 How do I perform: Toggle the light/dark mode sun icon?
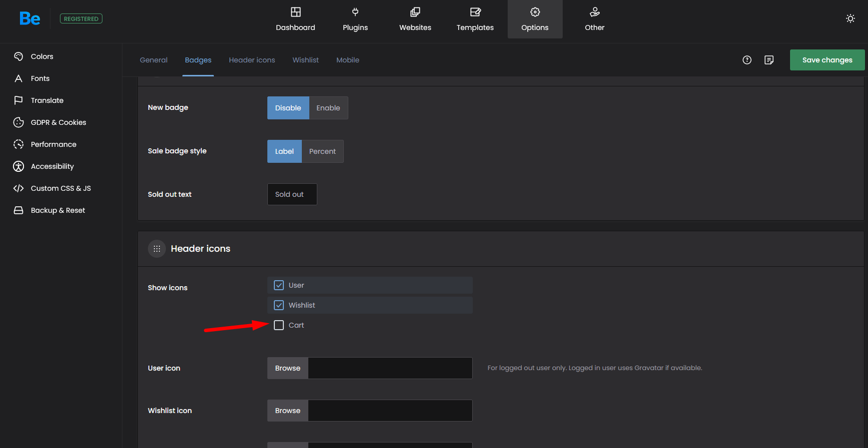(850, 18)
